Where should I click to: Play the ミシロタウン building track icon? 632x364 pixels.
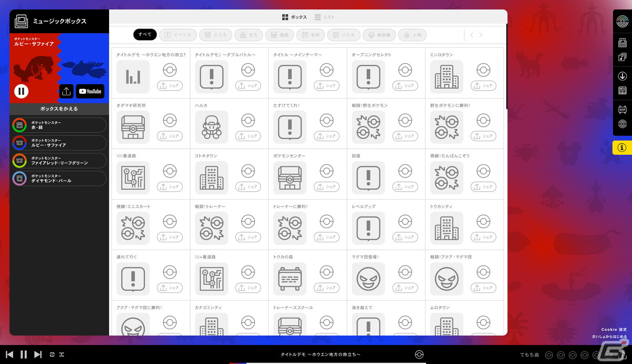pos(447,77)
